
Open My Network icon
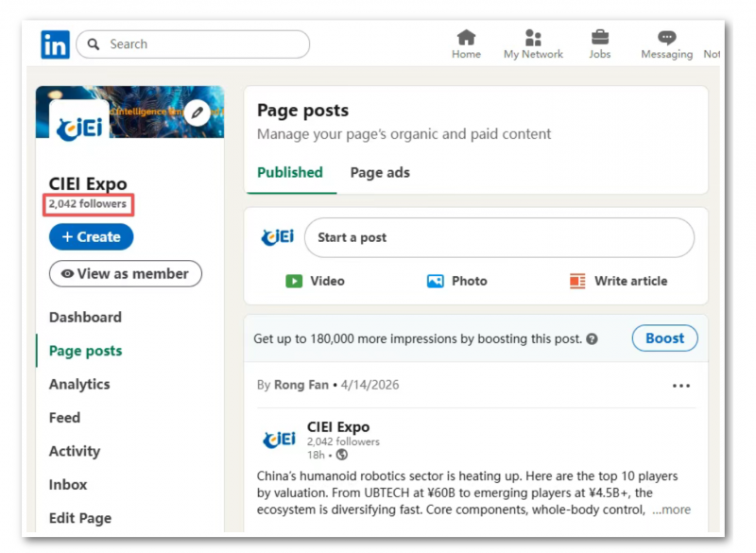pos(533,38)
